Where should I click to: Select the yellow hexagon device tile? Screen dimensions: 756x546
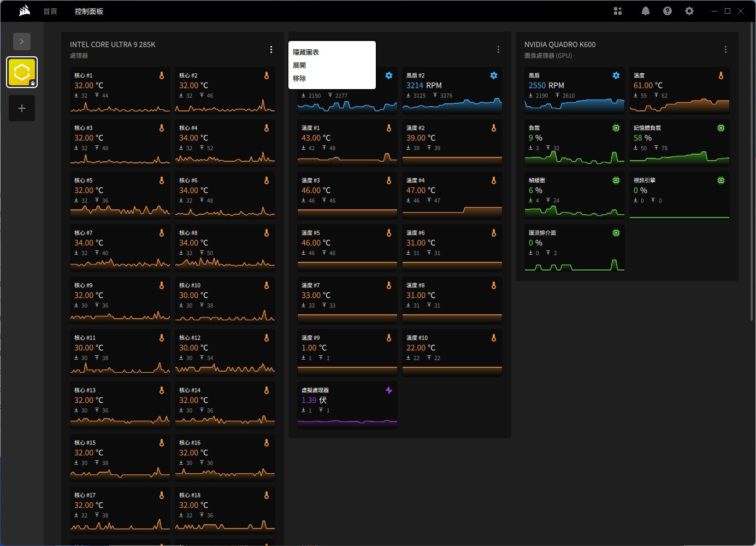(x=22, y=72)
